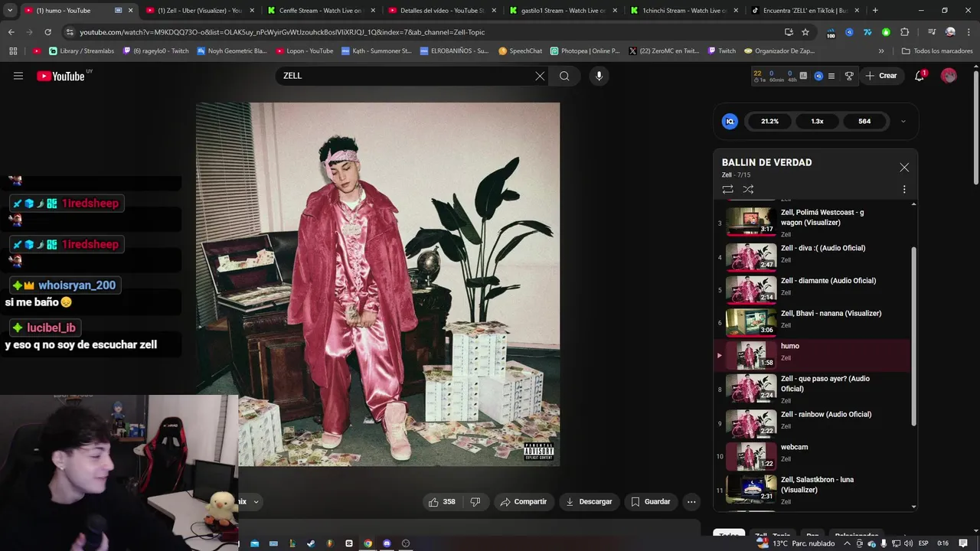Open Organizador De Zap bookmark

[x=779, y=51]
